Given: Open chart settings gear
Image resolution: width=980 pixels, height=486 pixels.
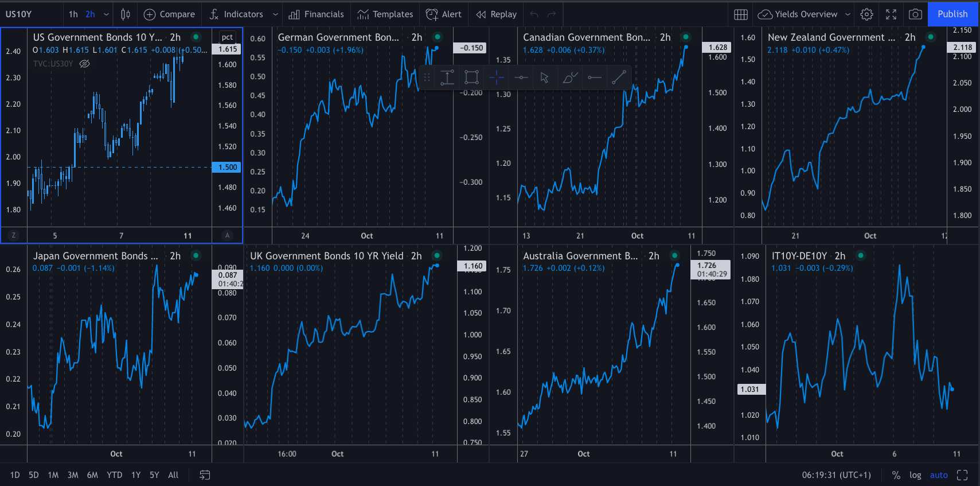Looking at the screenshot, I should point(866,14).
